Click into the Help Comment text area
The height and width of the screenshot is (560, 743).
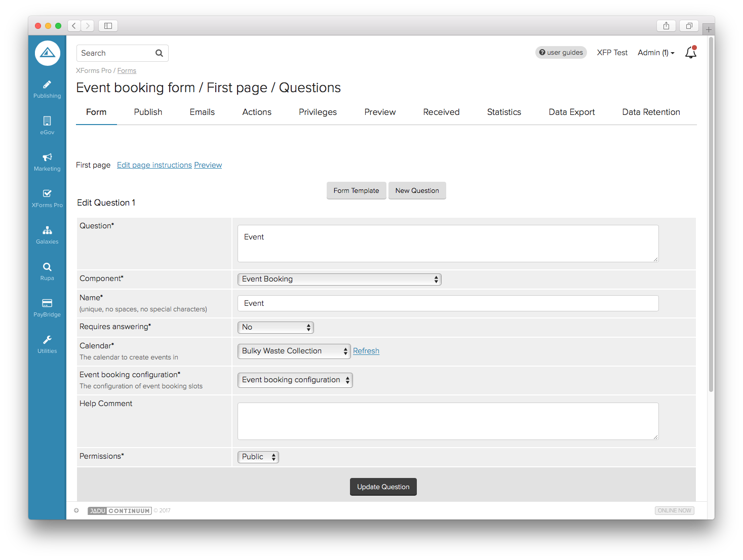(448, 421)
